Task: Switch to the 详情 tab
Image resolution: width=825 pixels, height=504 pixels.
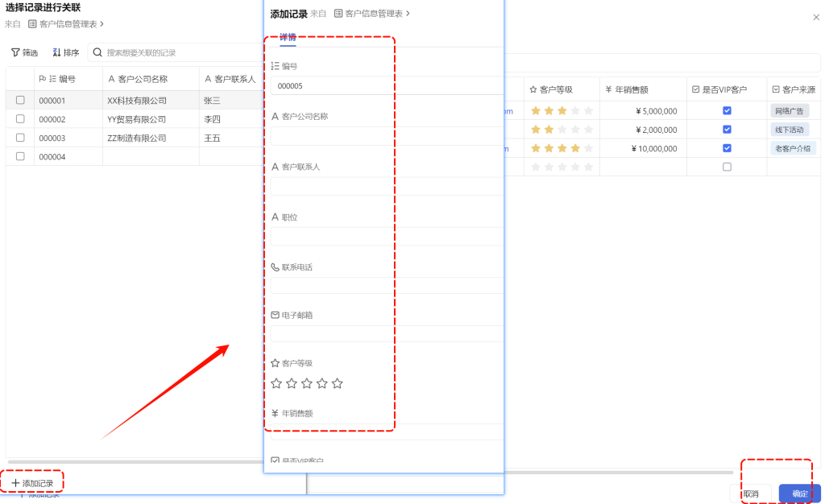Action: click(288, 37)
